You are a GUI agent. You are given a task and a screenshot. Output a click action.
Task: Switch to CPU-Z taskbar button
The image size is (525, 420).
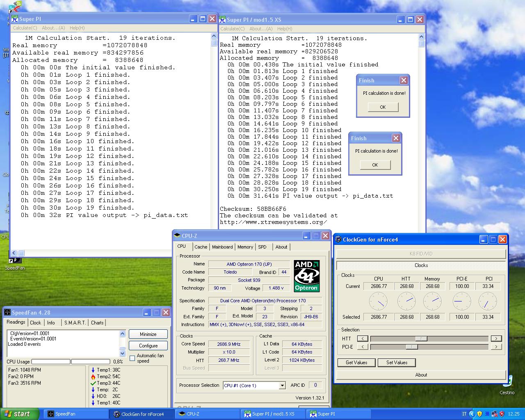coord(208,414)
